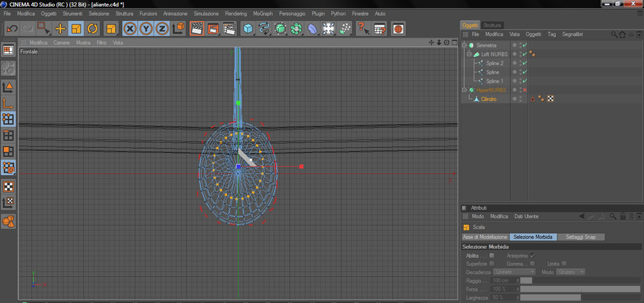Click the Undo arrow in the toolbar
The width and height of the screenshot is (644, 303).
point(11,28)
